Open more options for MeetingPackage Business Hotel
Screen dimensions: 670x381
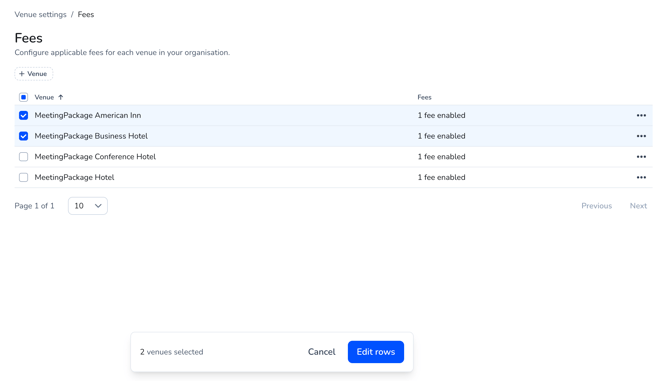(641, 136)
